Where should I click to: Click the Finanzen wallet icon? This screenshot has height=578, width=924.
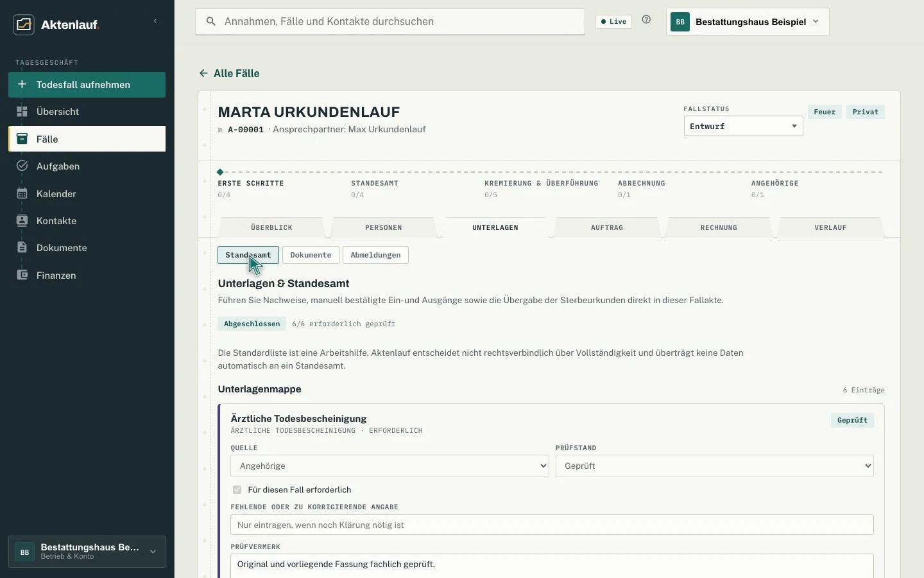click(x=22, y=275)
